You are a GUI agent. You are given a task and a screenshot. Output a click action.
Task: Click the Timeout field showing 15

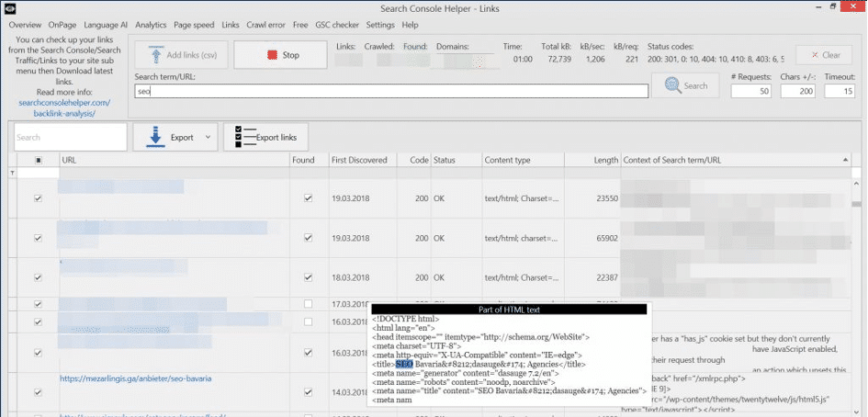click(840, 91)
